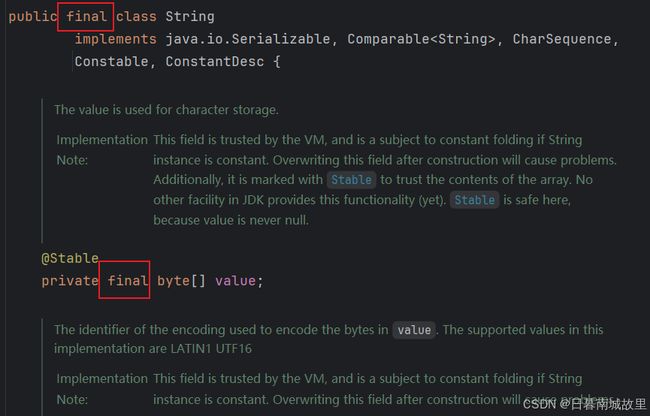Click the class keyword
The height and width of the screenshot is (416, 650).
pyautogui.click(x=136, y=17)
